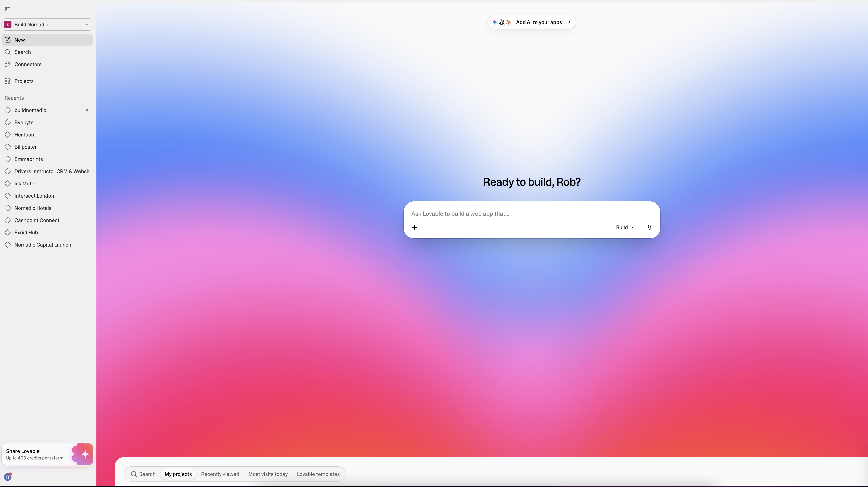
Task: Open Drivers Instructor CRM & Website project
Action: point(47,171)
